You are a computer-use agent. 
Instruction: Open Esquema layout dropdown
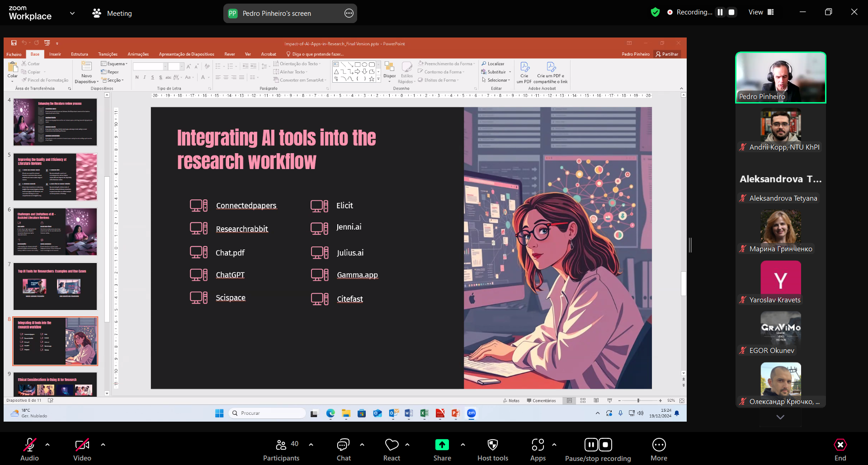pyautogui.click(x=114, y=64)
